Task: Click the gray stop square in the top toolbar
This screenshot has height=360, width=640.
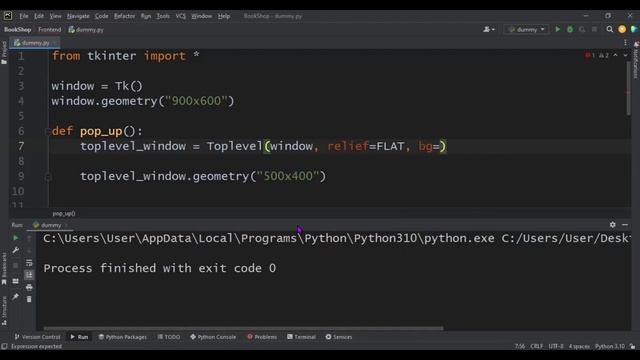Action: 594,29
